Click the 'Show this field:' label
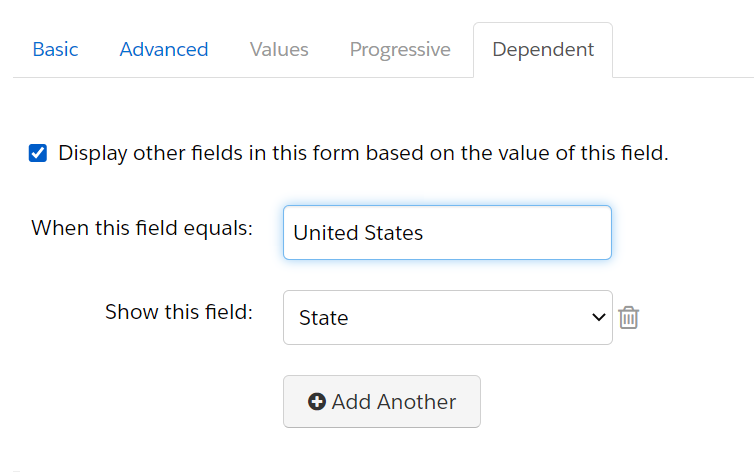Screen dimensions: 754x472 click(179, 312)
